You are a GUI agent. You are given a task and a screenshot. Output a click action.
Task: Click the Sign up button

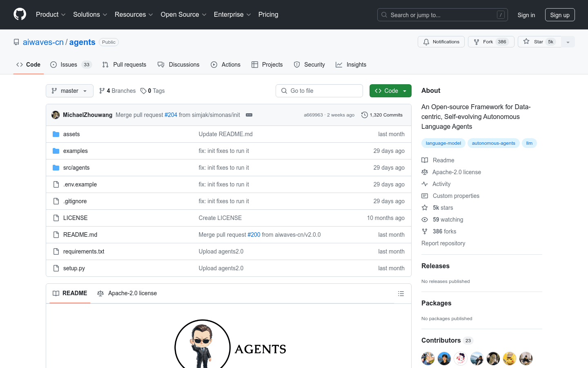coord(560,15)
